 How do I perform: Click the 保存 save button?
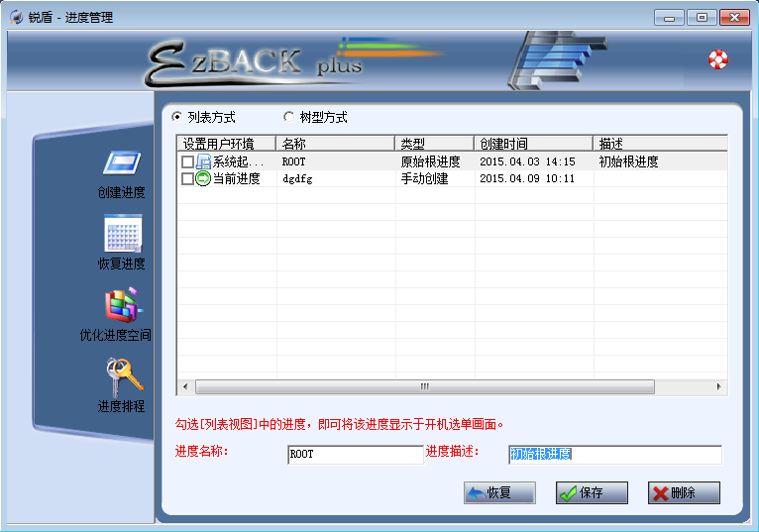pos(592,492)
